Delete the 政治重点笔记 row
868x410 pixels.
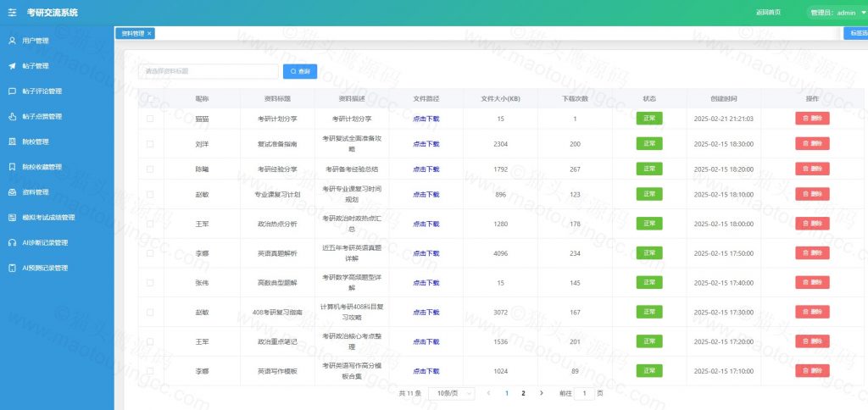(812, 341)
